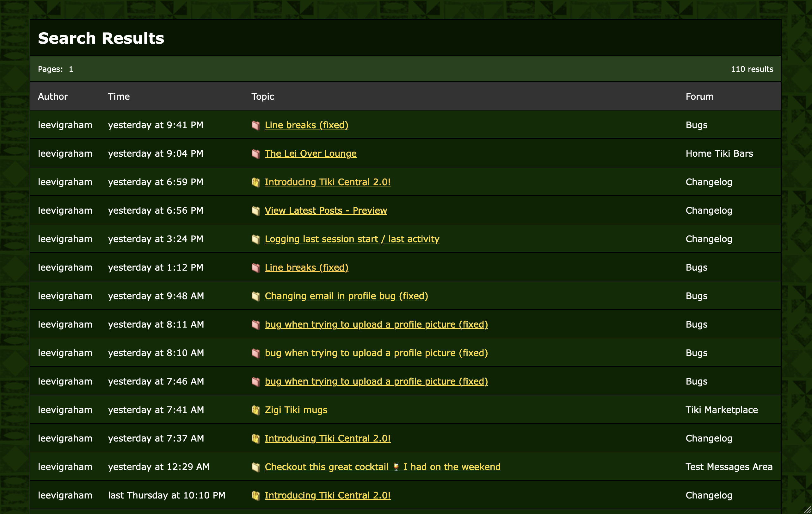Viewport: 812px width, 514px height.
Task: Open Zigi Tiki mugs topic link
Action: (x=296, y=410)
